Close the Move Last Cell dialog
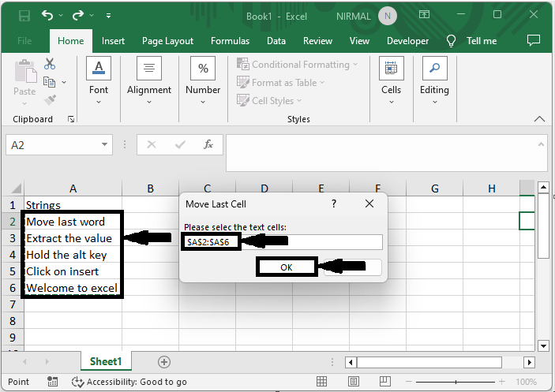555x392 pixels. click(x=369, y=203)
